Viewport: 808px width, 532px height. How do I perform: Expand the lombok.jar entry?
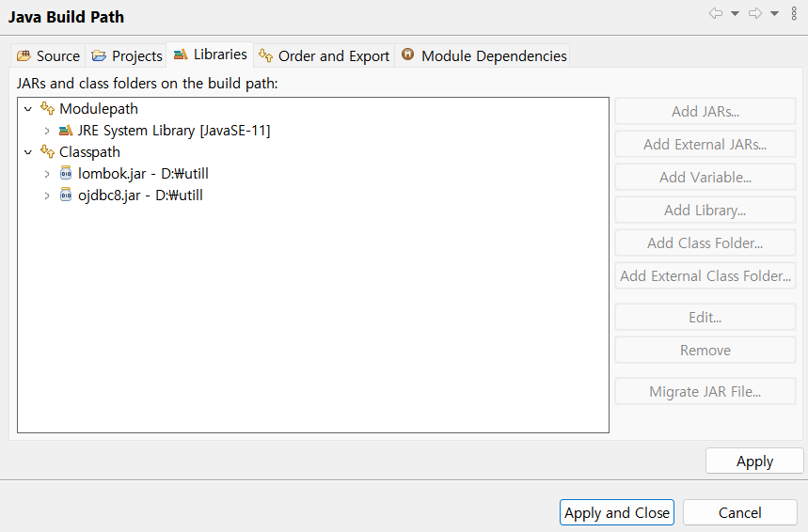click(x=47, y=174)
